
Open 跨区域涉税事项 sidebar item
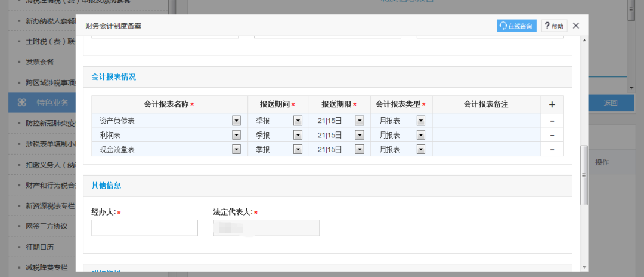(x=50, y=82)
